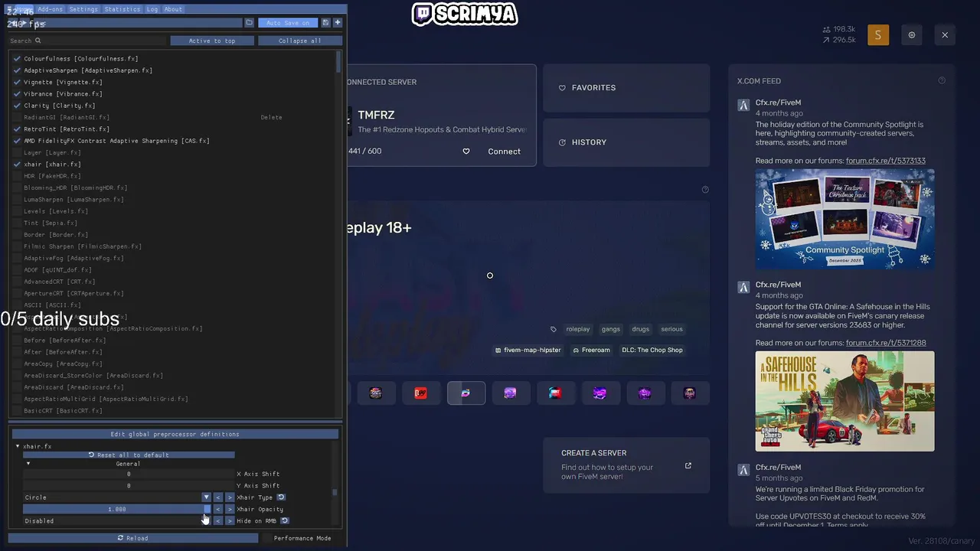Click the save preset floppy icon
Screen dimensions: 980x551
click(325, 23)
